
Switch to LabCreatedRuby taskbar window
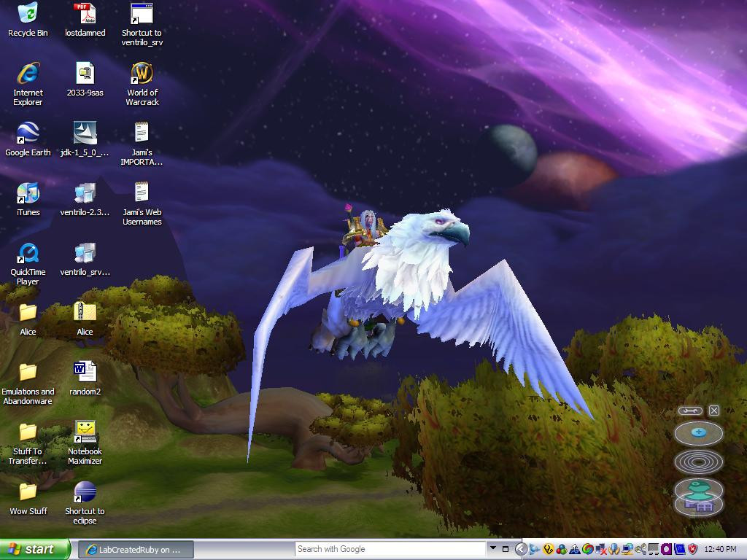[x=135, y=550]
